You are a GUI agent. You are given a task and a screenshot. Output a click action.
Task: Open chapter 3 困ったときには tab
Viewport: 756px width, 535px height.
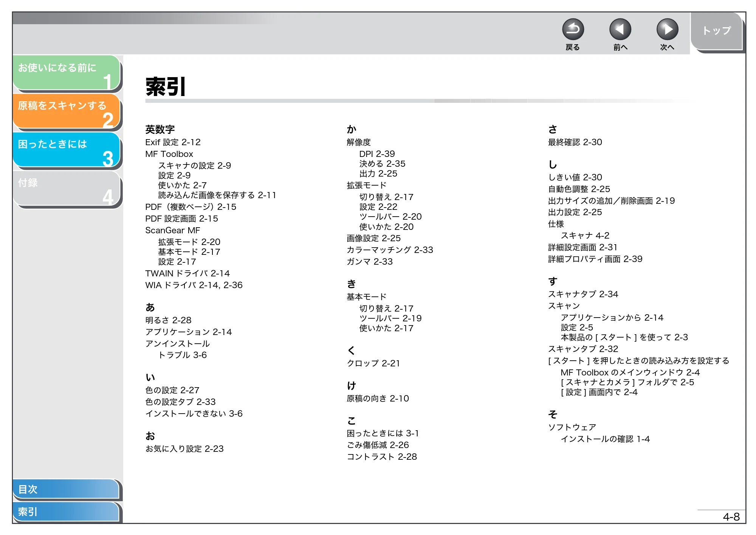click(67, 149)
